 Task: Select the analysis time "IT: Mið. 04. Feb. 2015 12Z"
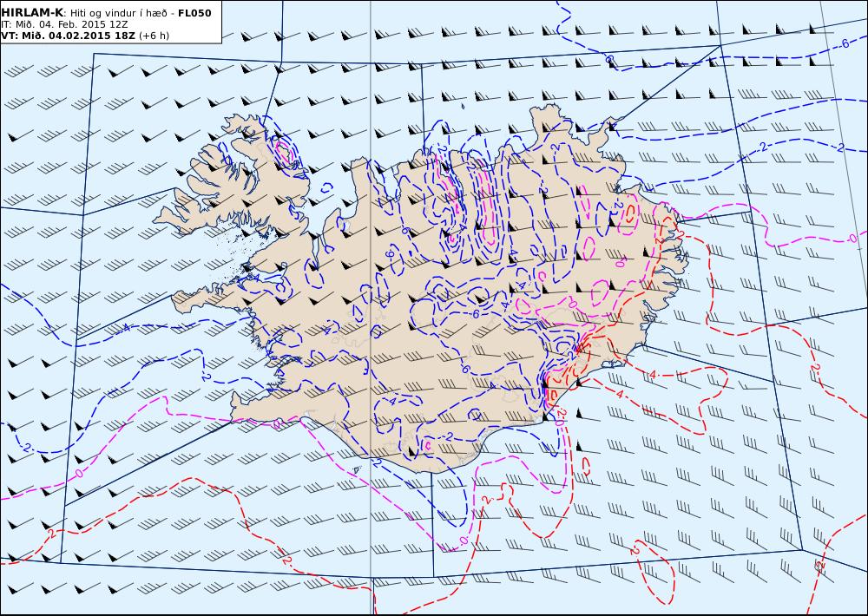pyautogui.click(x=65, y=24)
